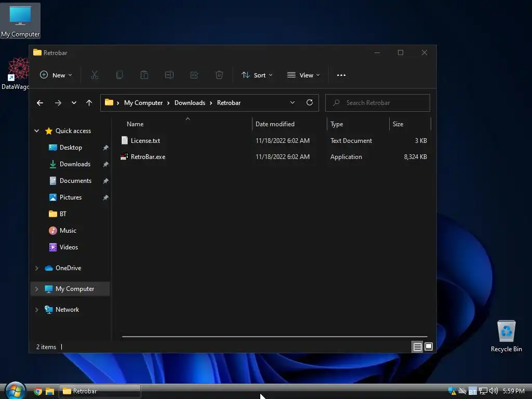Go up one folder level arrow
Viewport: 532px width, 399px height.
89,103
